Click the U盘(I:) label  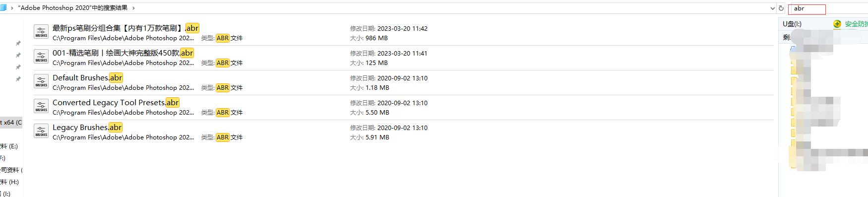(x=792, y=24)
